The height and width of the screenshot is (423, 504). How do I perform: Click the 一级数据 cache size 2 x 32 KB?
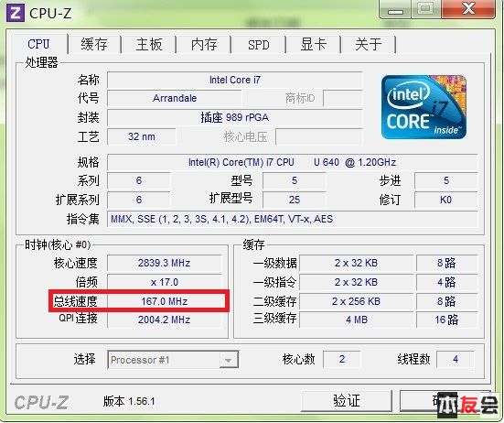point(356,263)
